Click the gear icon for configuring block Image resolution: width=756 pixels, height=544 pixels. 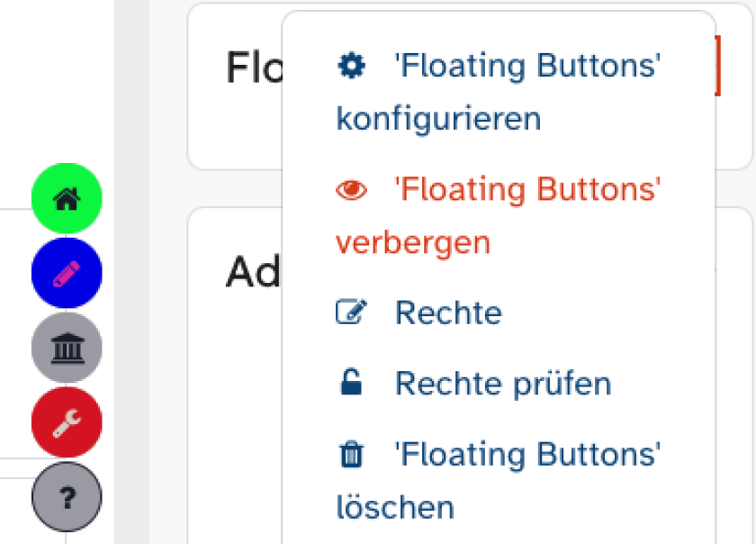(351, 66)
